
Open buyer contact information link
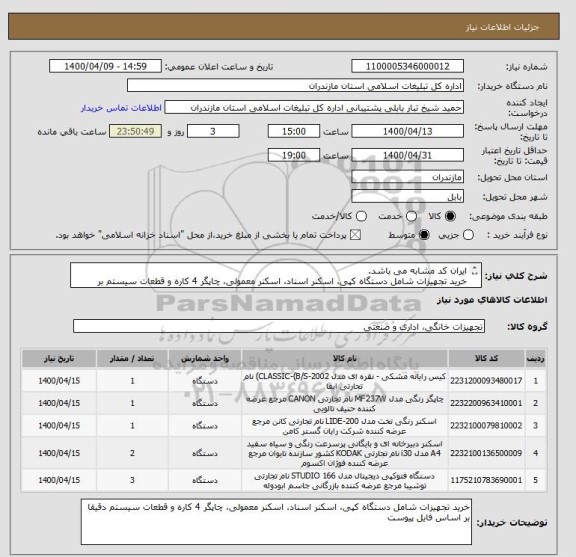[x=121, y=108]
